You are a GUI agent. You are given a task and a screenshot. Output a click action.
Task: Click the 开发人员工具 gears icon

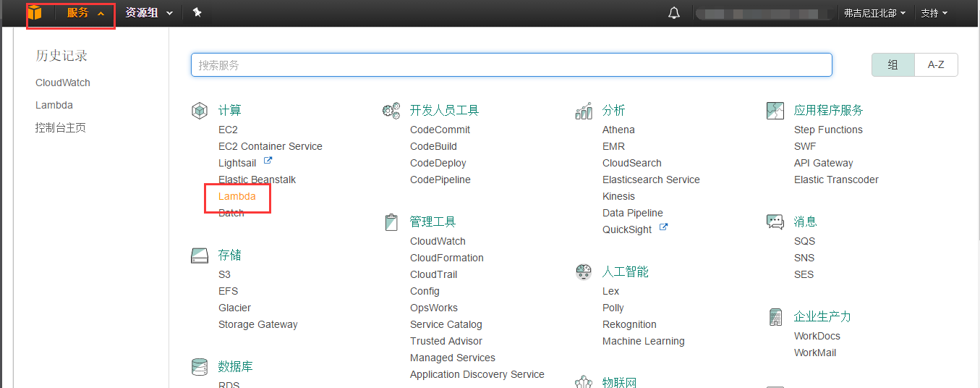391,111
